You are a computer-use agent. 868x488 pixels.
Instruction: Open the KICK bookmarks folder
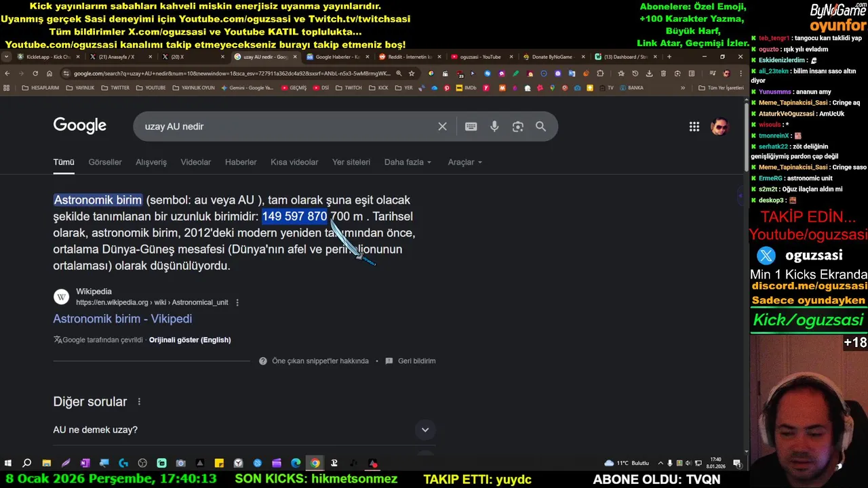point(378,87)
